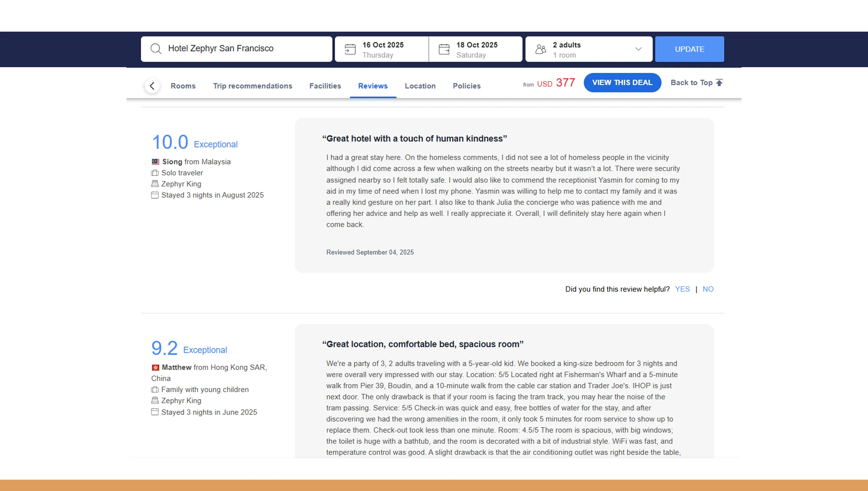Open the 18 Oct 2025 date picker

point(476,49)
